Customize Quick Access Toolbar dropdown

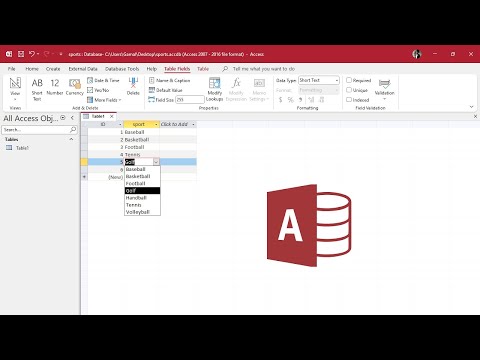pos(61,54)
